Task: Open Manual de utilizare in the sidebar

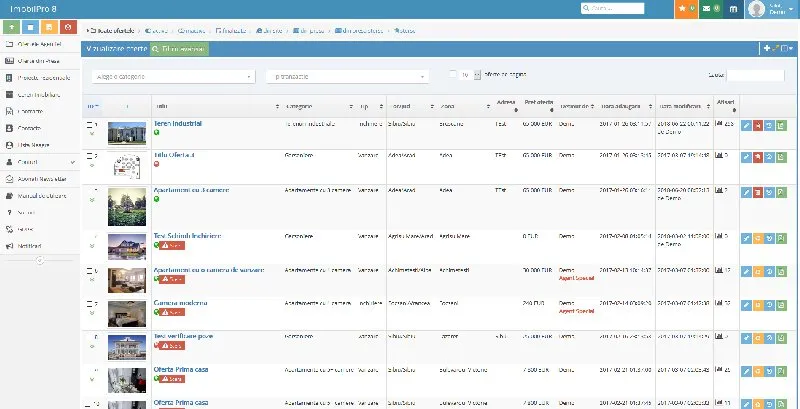Action: 40,196
